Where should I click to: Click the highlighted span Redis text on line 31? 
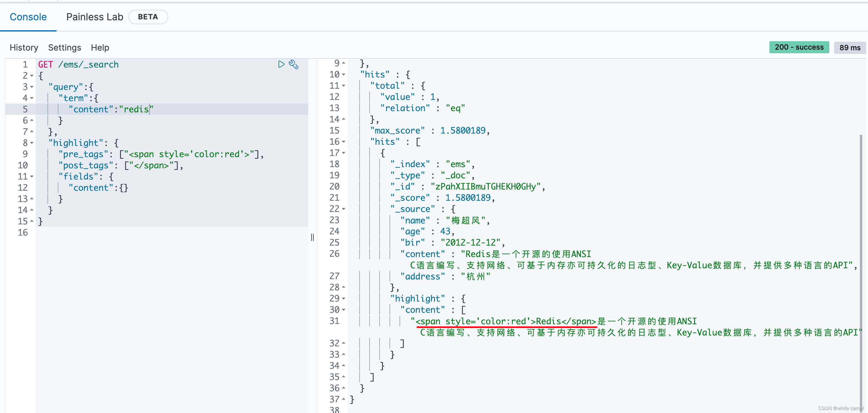coord(506,321)
